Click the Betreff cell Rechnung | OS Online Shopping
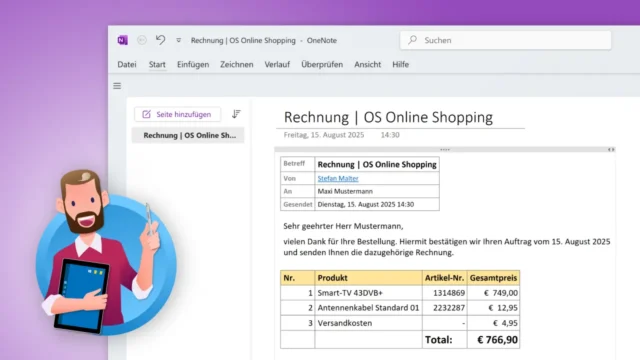 [377, 164]
